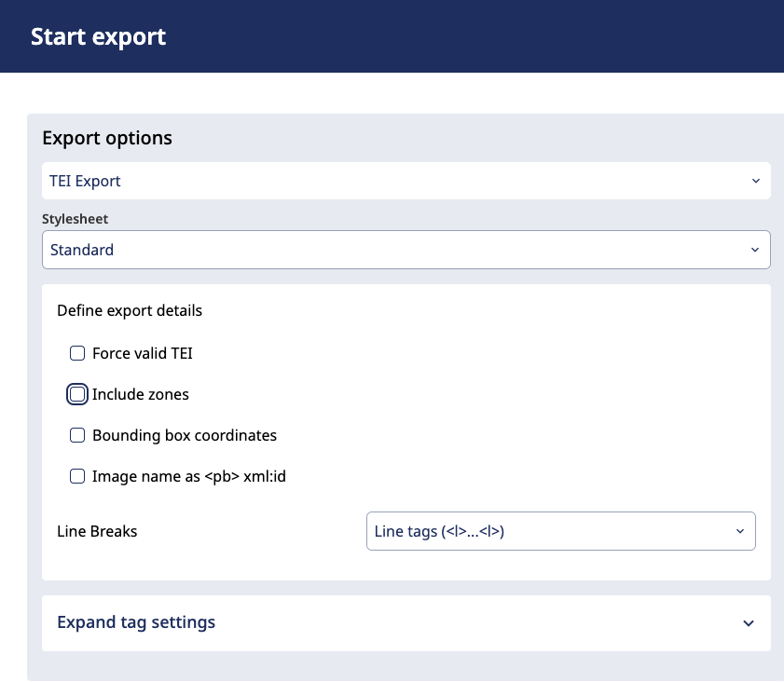
Task: Click the chevron icon beside Standard stylesheet
Action: (x=755, y=250)
